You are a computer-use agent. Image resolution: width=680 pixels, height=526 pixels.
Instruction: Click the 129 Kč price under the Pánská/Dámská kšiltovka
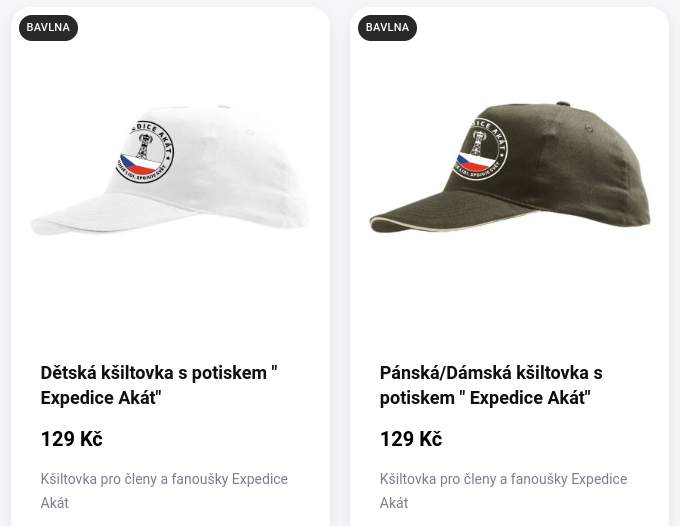tap(411, 439)
